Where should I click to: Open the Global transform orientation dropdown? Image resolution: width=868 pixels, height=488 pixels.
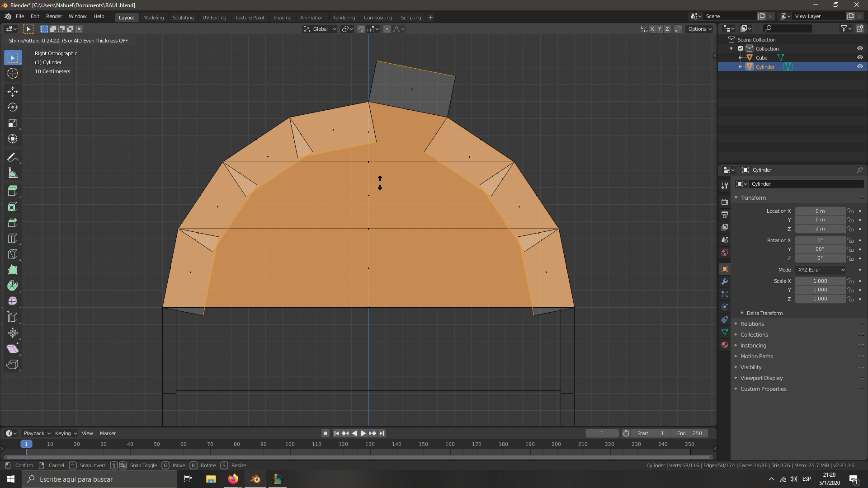pyautogui.click(x=320, y=29)
